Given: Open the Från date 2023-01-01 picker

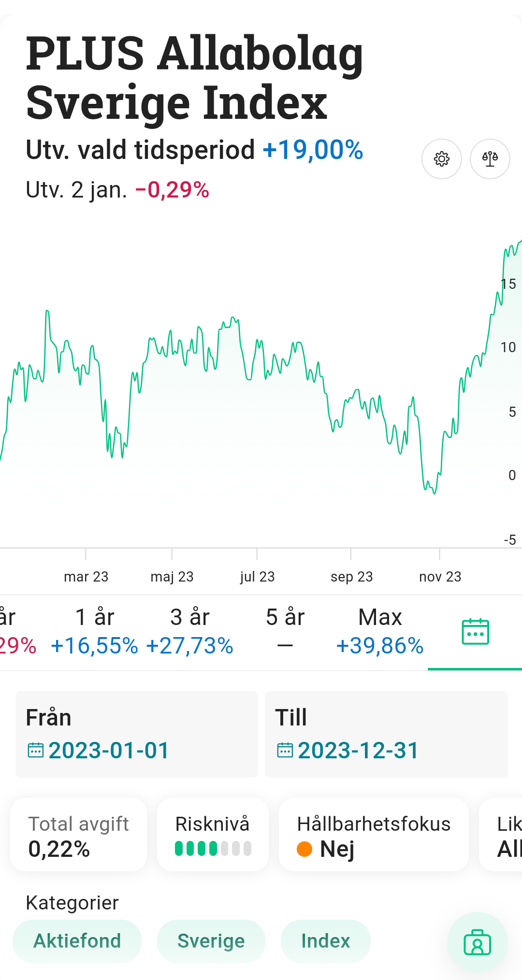Looking at the screenshot, I should coord(109,750).
